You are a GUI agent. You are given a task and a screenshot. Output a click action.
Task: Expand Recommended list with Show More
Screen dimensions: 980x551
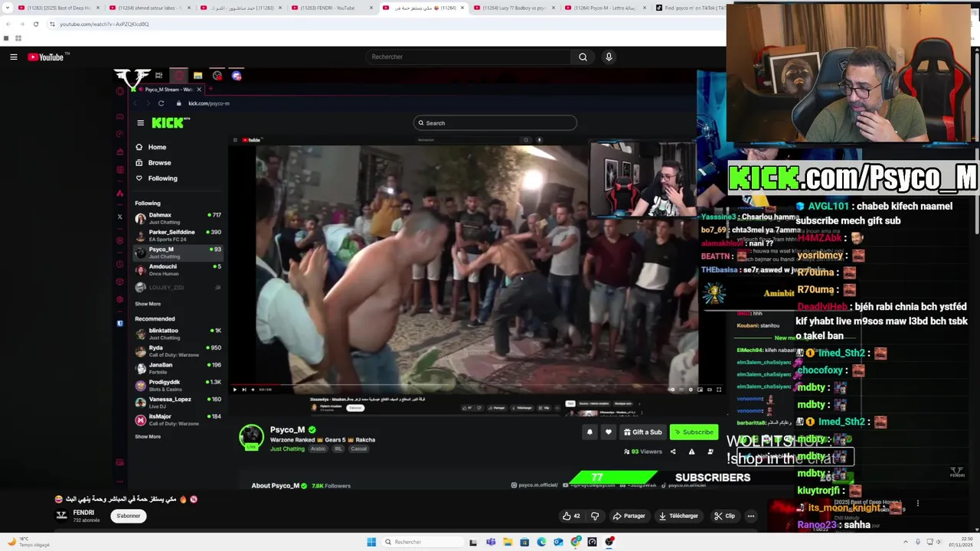click(x=148, y=436)
